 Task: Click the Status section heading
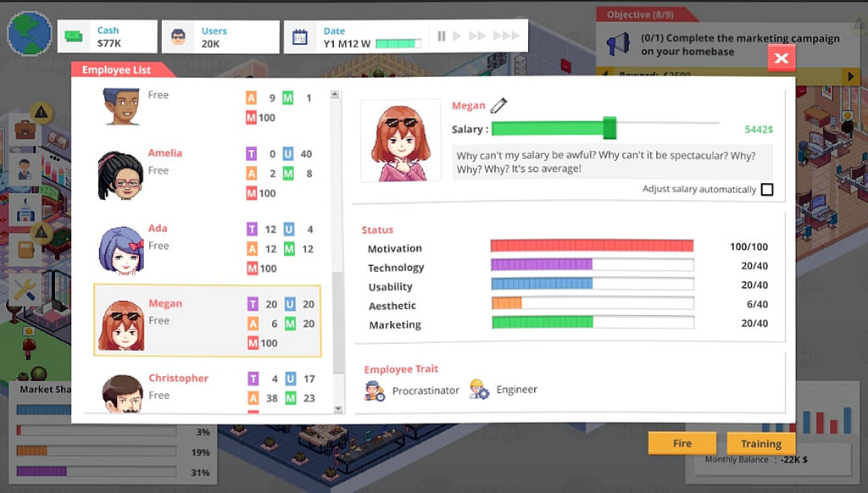point(377,230)
